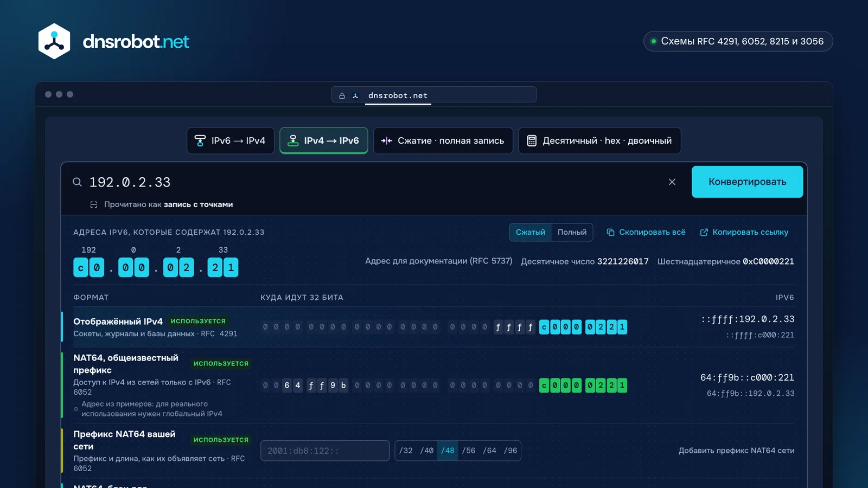Click the site favicon beside dnsrobot.net URL

click(355, 95)
